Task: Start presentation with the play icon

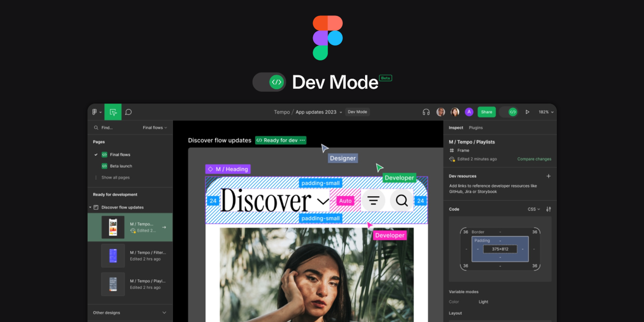Action: click(527, 112)
